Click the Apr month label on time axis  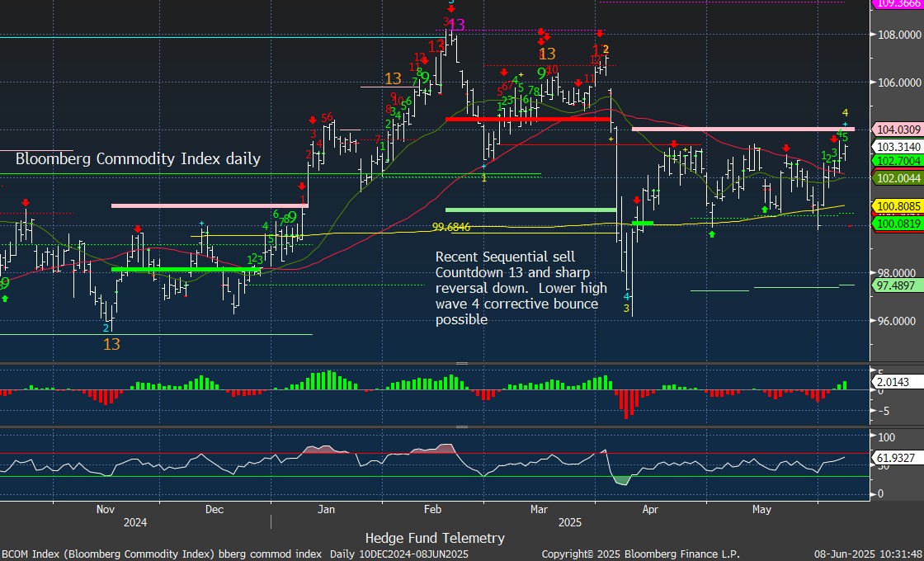point(650,509)
